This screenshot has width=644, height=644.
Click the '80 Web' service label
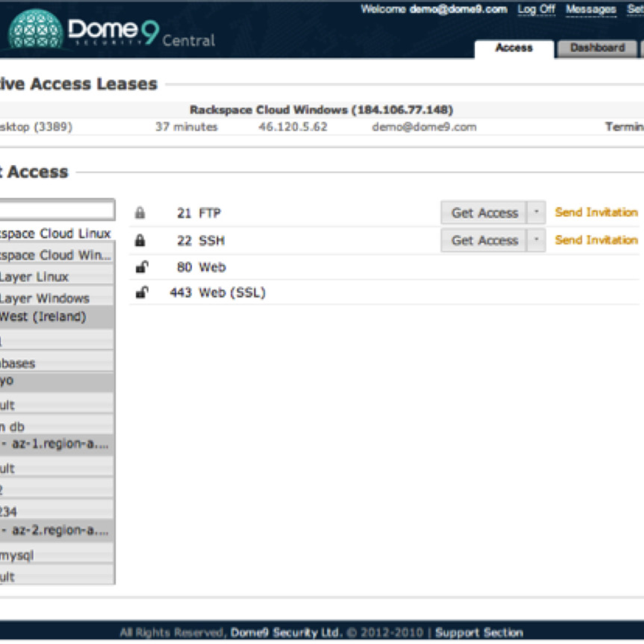tap(201, 267)
